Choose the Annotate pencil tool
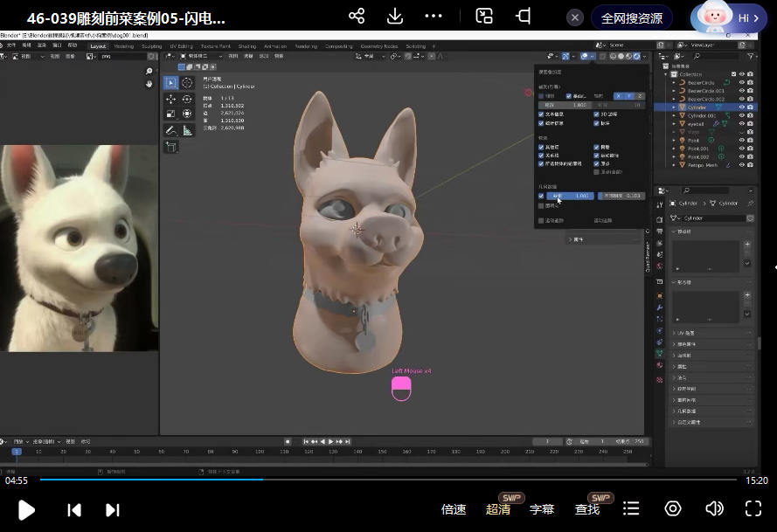Screen dimensions: 777x532 tap(171, 130)
